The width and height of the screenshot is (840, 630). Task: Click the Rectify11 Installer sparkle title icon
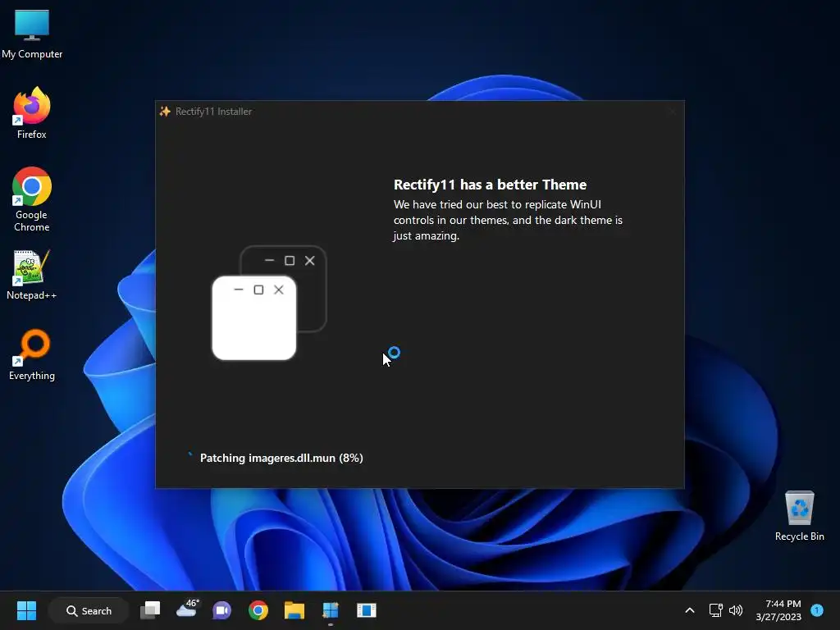point(165,111)
